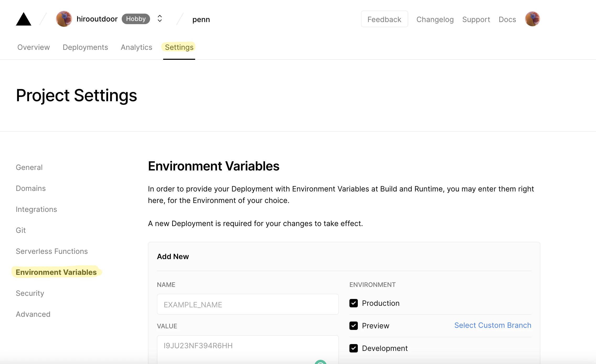Open the Deployments tab
The height and width of the screenshot is (364, 596).
click(85, 47)
